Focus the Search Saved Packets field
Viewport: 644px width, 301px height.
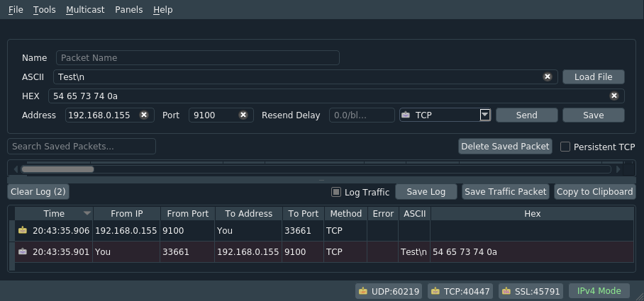tap(82, 147)
